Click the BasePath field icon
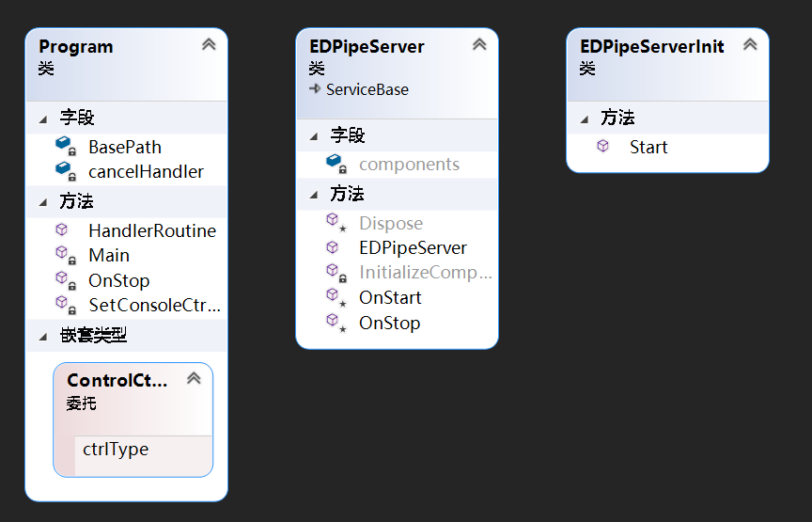 pyautogui.click(x=64, y=146)
